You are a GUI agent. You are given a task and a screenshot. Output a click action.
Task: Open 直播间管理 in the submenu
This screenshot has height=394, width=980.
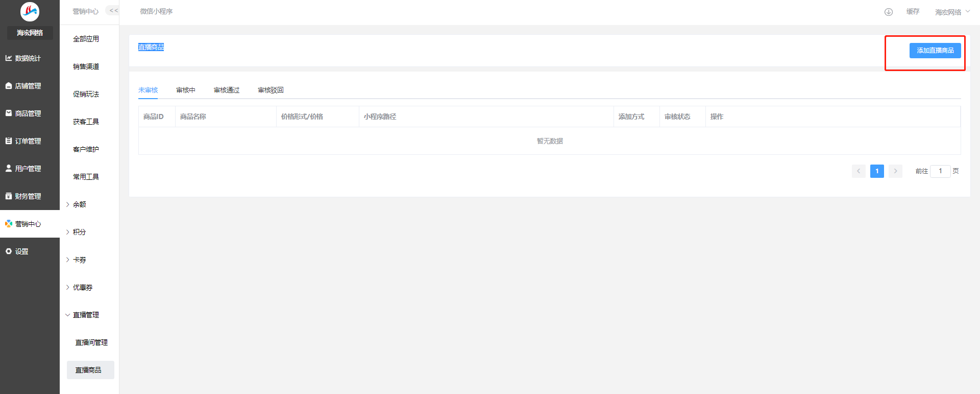pyautogui.click(x=90, y=342)
